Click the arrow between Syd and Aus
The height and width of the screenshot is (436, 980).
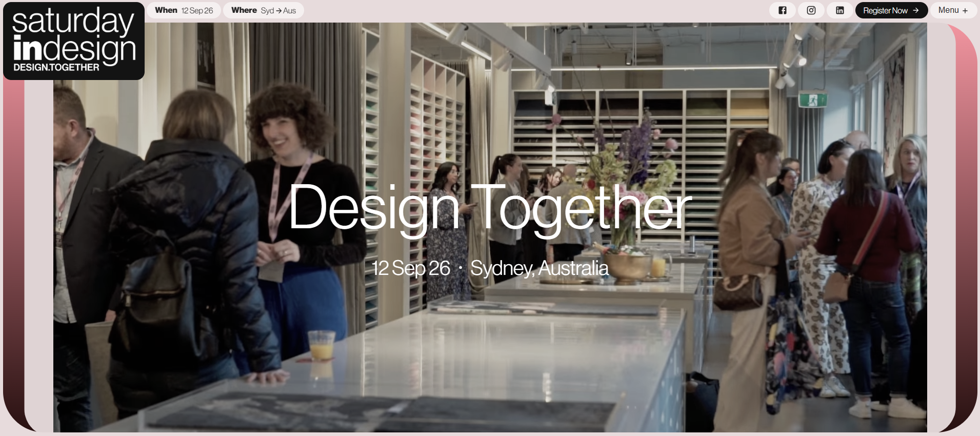(278, 11)
